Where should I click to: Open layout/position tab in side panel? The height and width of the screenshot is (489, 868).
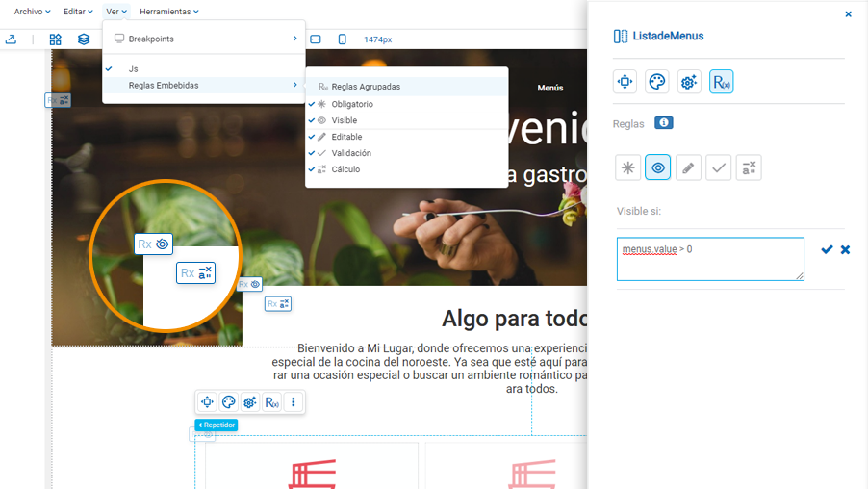(625, 82)
